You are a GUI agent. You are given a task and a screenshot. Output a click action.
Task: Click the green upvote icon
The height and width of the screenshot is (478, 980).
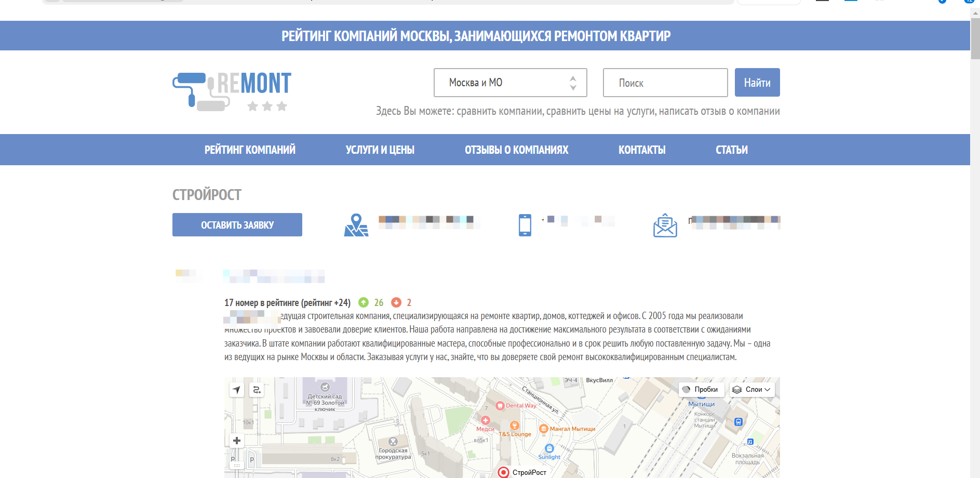tap(364, 302)
